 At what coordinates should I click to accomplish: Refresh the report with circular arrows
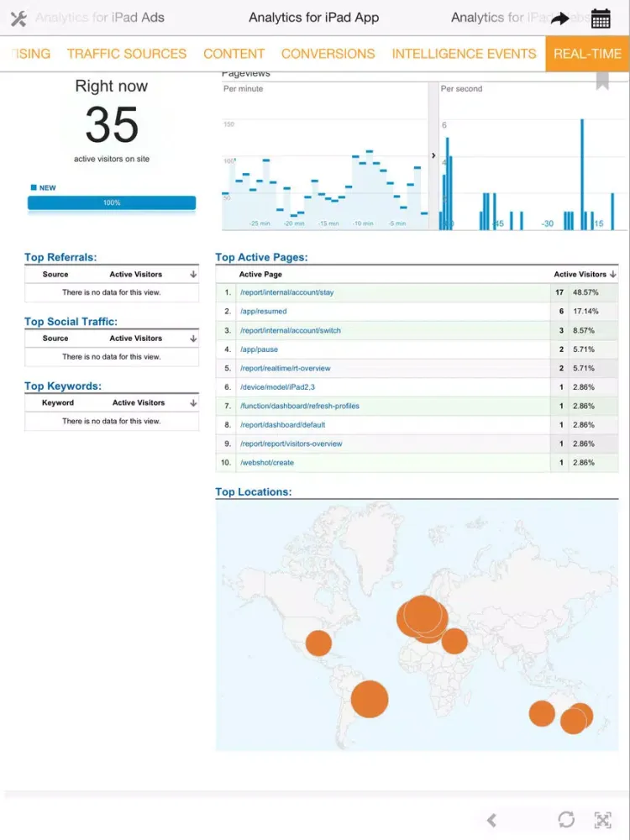click(566, 819)
